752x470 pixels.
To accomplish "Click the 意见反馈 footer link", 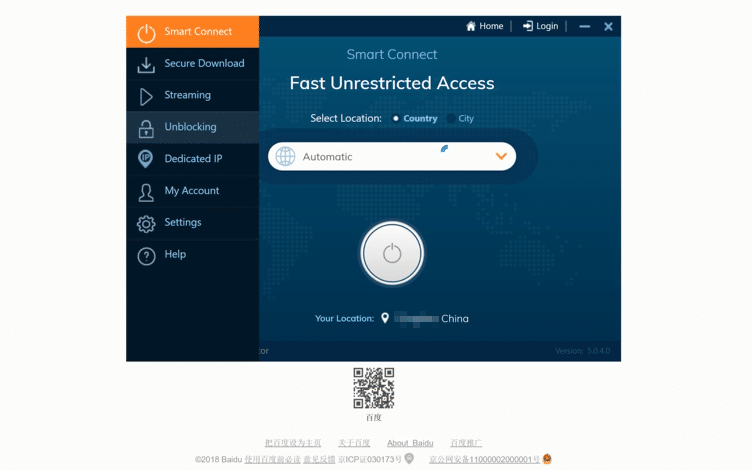I will tap(319, 459).
